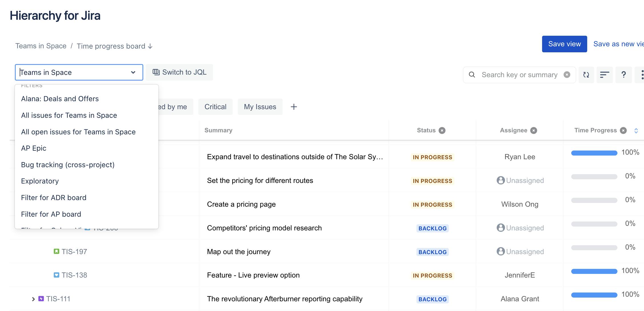Remove the Status column filter
Image resolution: width=644 pixels, height=311 pixels.
tap(442, 130)
